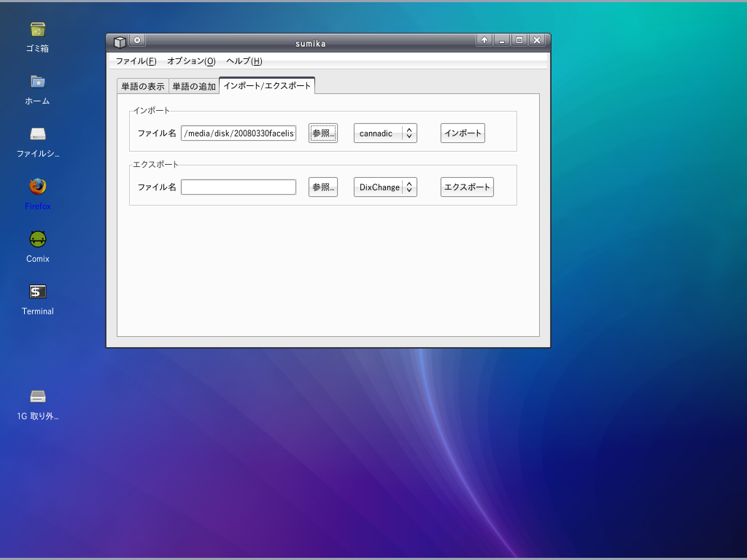Click the sumika window menu cube icon
Image resolution: width=747 pixels, height=560 pixels.
tap(120, 42)
